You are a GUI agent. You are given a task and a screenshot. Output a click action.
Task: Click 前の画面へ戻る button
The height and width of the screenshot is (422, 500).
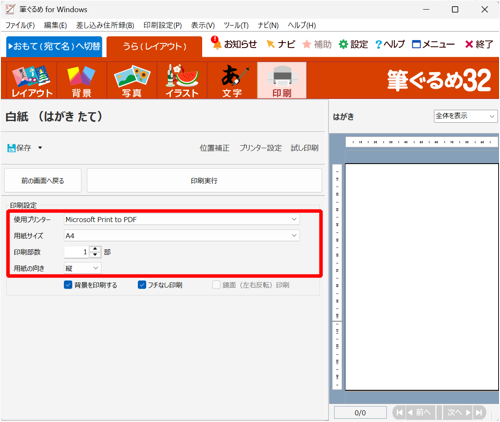pyautogui.click(x=43, y=181)
